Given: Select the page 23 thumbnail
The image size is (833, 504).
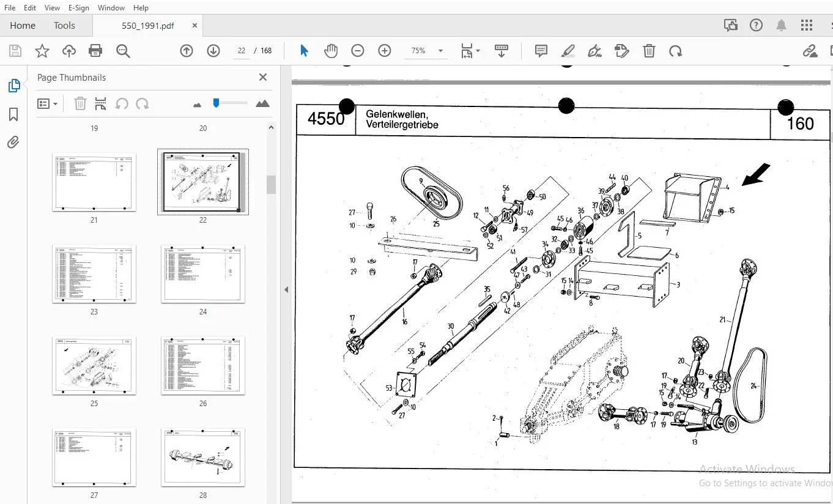Looking at the screenshot, I should pos(94,273).
